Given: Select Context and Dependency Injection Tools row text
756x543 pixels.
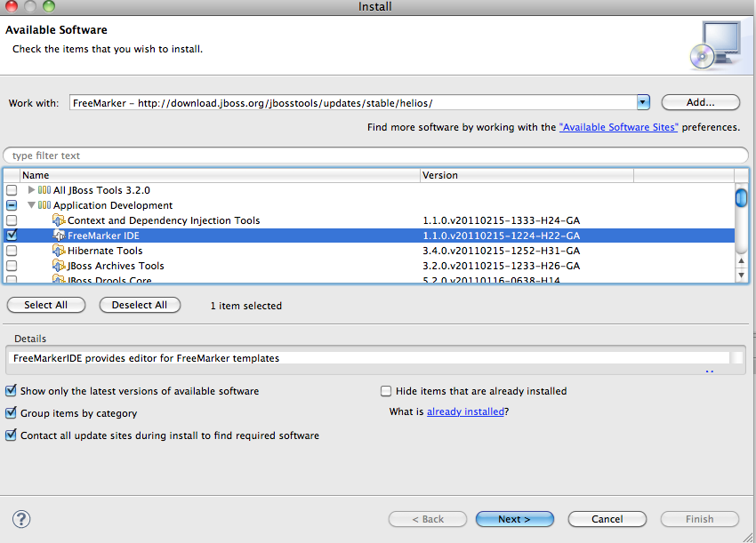Looking at the screenshot, I should pos(164,220).
